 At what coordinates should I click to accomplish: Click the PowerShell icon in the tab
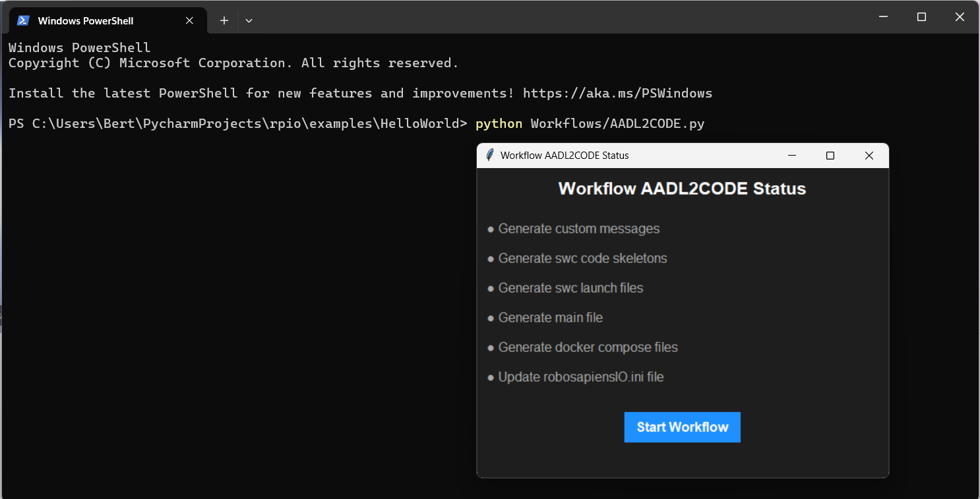[23, 20]
